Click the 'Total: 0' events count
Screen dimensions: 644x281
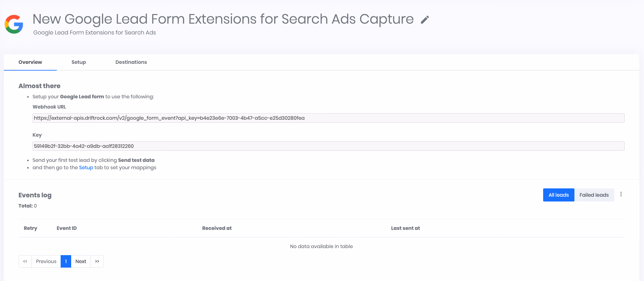pos(28,206)
